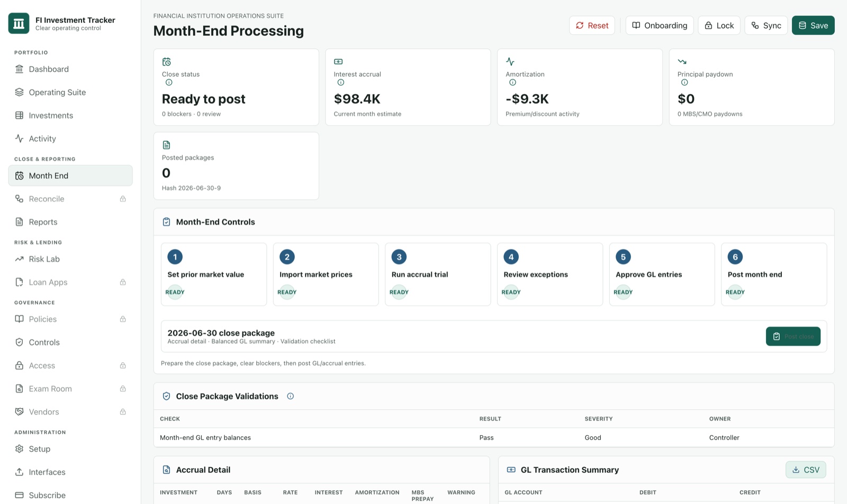Save the month-end changes
The image size is (847, 504).
tap(813, 25)
